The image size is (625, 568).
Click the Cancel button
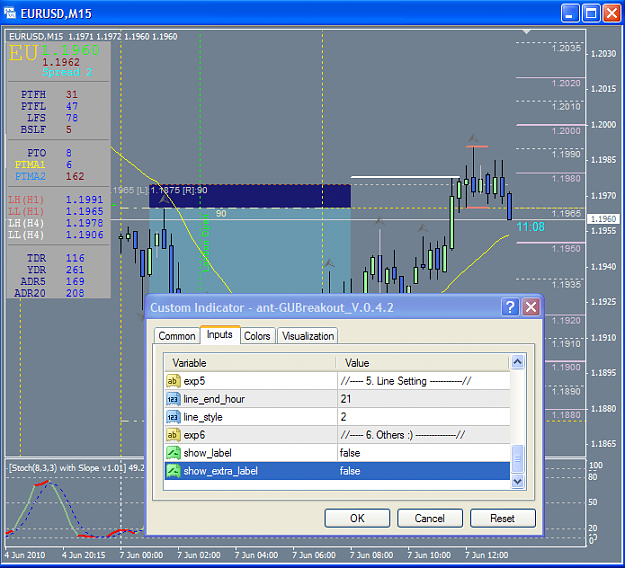[430, 518]
